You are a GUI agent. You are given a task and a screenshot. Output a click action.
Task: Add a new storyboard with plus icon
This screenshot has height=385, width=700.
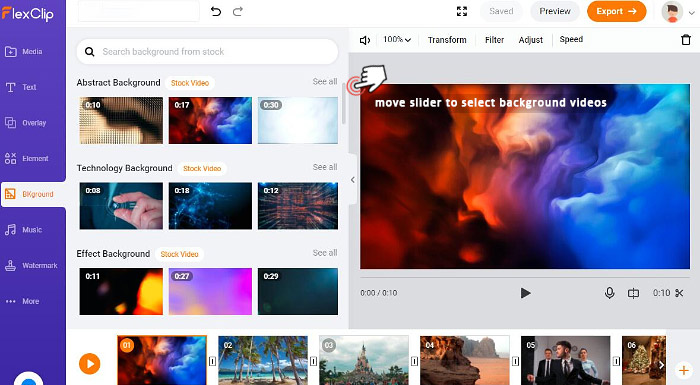[x=683, y=370]
